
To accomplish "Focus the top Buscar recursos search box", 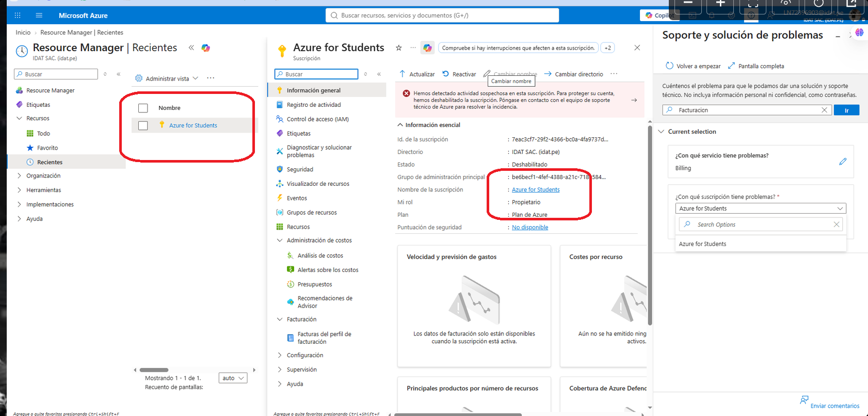I will coord(442,15).
